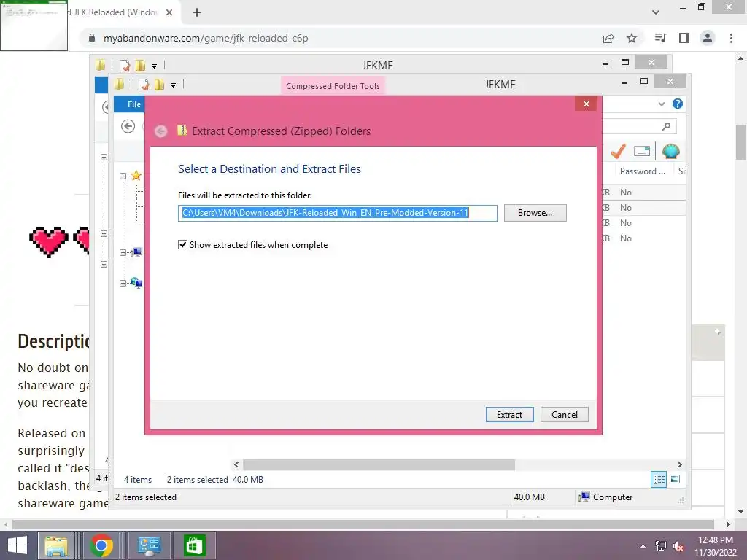747x560 pixels.
Task: Click the webpage vertical scrollbar thumb
Action: coord(741,142)
